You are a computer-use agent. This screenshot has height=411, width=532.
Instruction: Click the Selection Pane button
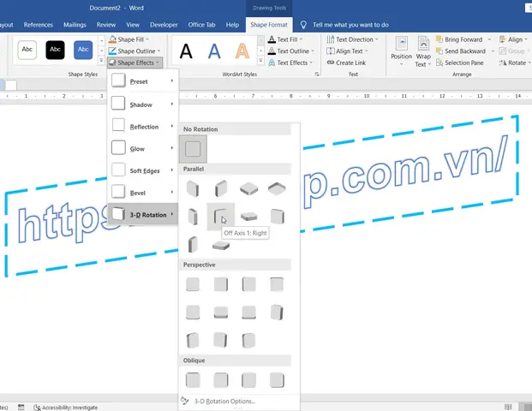(462, 63)
